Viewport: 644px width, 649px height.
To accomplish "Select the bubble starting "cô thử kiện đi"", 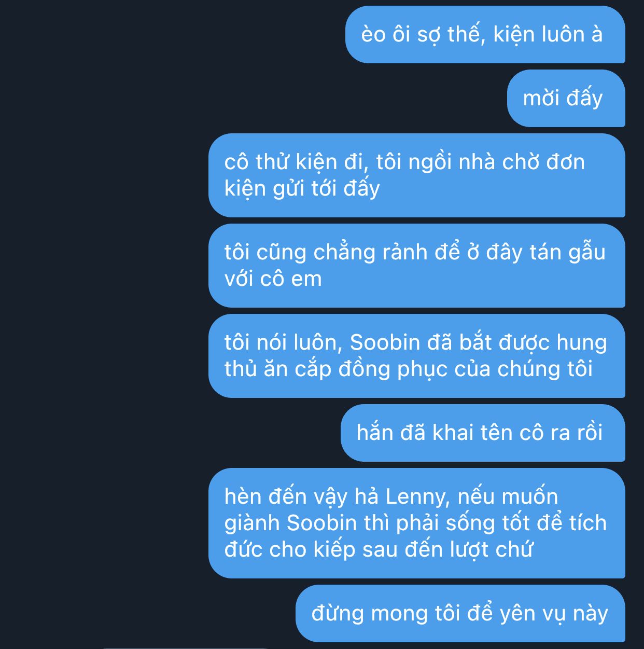I will pos(417,175).
